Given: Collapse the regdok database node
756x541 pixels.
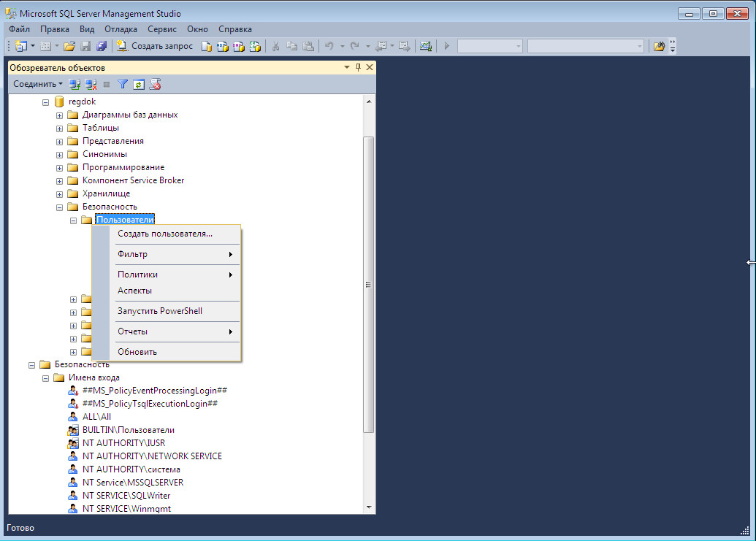Looking at the screenshot, I should 46,102.
